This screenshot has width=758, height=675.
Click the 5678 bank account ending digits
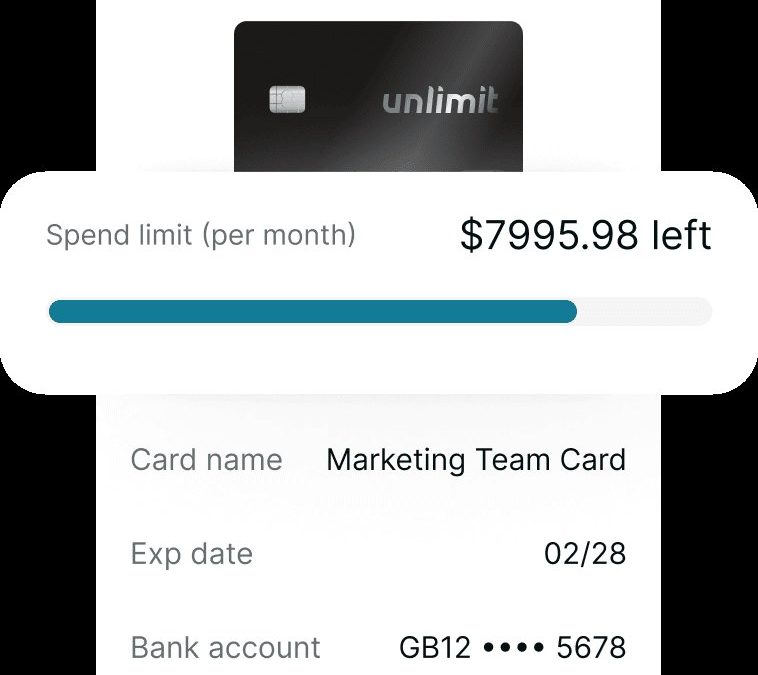click(591, 647)
